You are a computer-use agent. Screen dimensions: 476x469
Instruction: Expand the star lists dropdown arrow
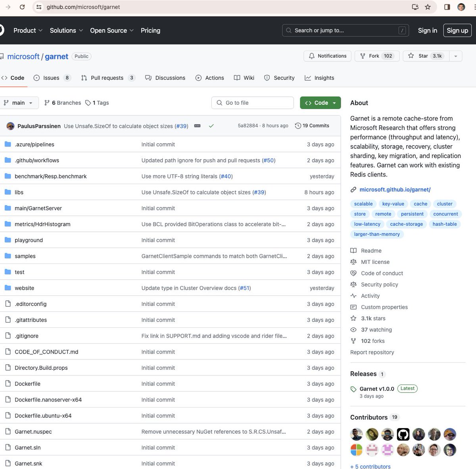click(x=455, y=56)
